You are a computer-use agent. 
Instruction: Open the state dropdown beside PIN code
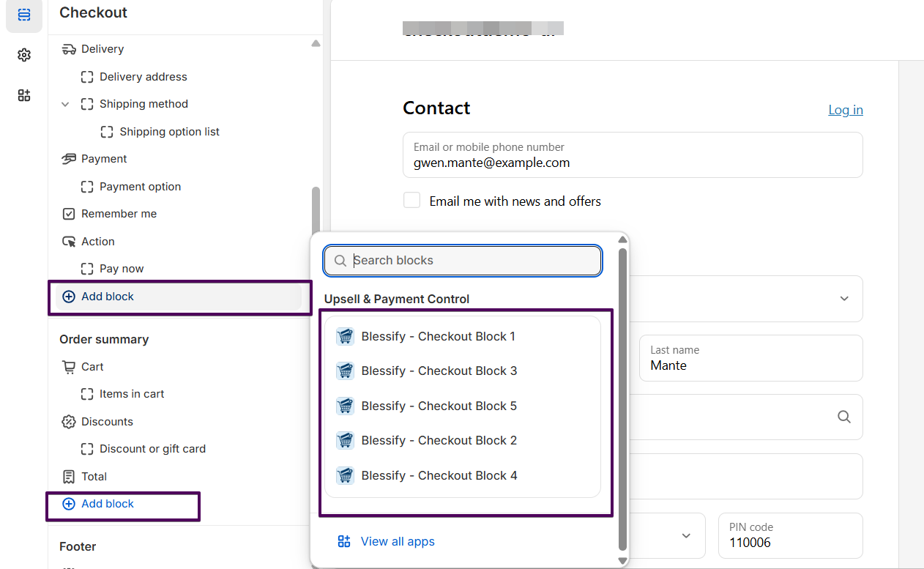coord(686,535)
